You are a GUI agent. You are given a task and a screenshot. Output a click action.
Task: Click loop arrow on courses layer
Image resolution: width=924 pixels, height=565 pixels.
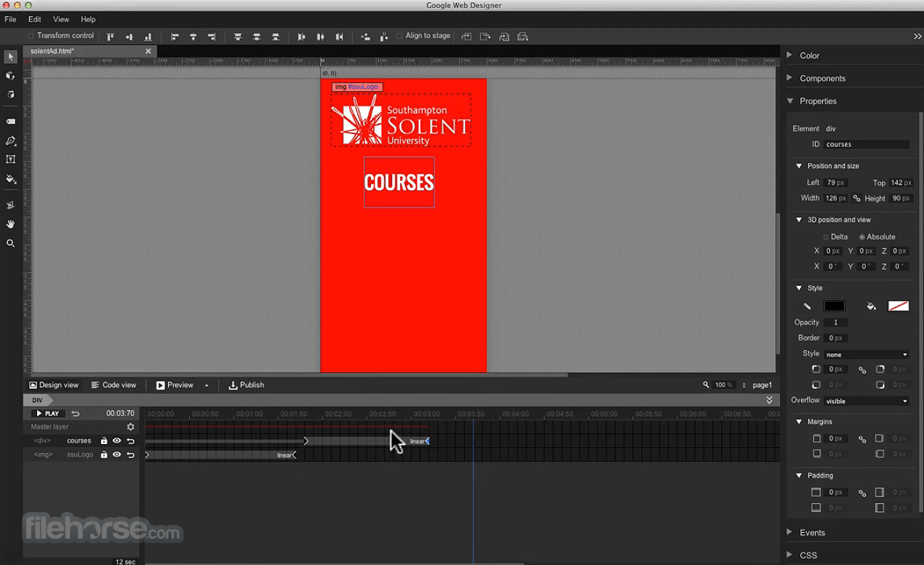coord(131,441)
